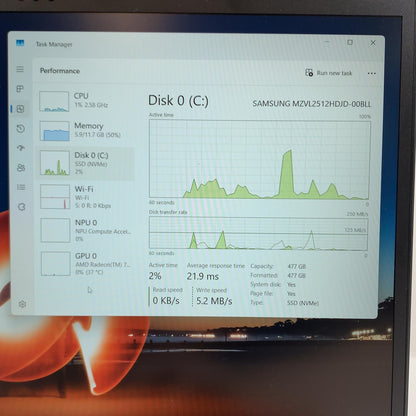Image resolution: width=416 pixels, height=416 pixels.
Task: Minimize the Task Manager window
Action: [327, 42]
